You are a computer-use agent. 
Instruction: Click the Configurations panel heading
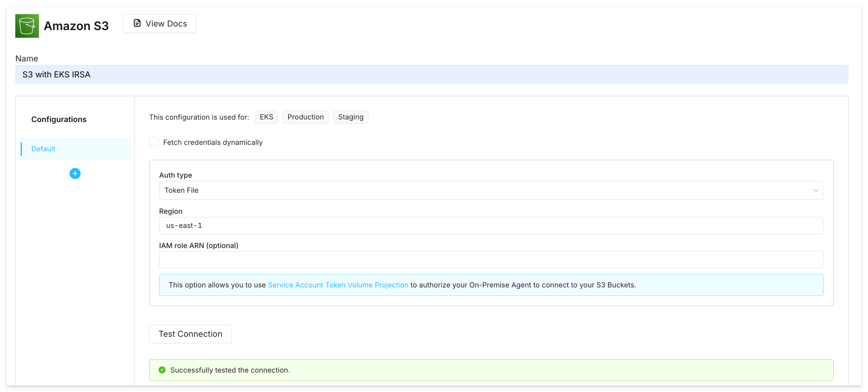[59, 119]
